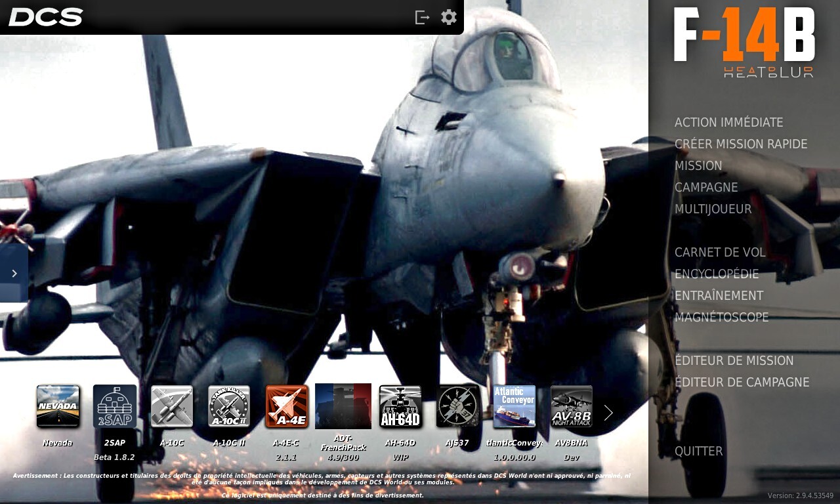The height and width of the screenshot is (504, 840).
Task: Open MAGNÉTOSCOPE replay menu
Action: click(722, 318)
